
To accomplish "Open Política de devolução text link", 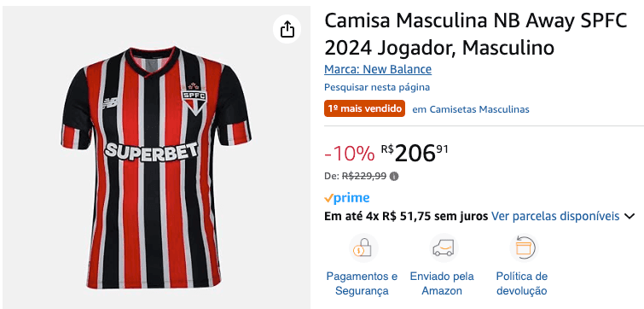I will tap(522, 283).
